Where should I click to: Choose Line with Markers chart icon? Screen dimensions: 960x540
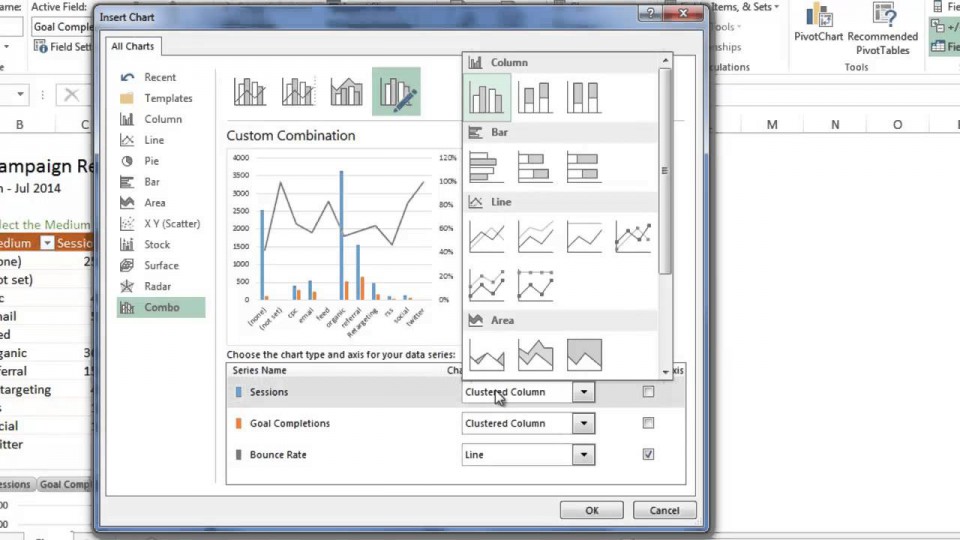pos(633,237)
